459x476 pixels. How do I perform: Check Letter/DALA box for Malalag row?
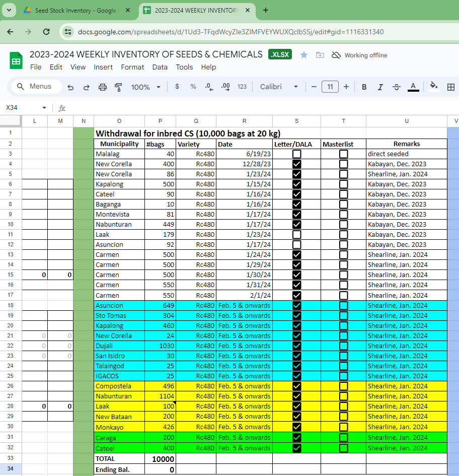297,154
